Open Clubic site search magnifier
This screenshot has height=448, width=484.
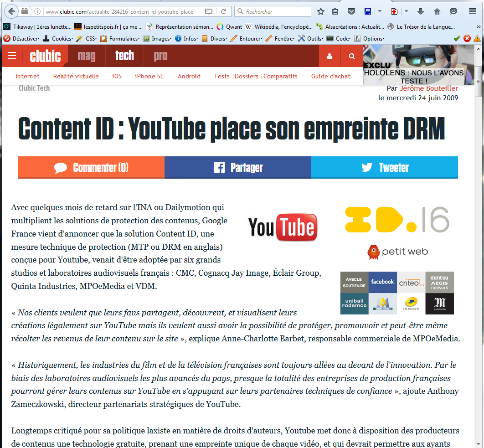351,56
